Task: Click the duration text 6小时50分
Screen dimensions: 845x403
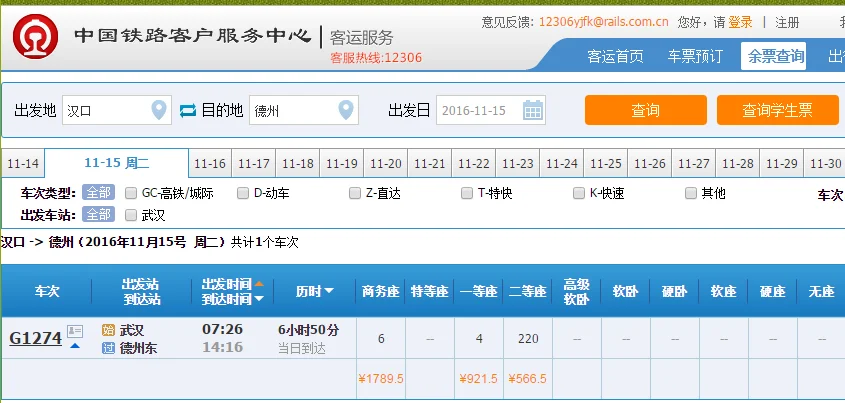Action: (x=309, y=330)
